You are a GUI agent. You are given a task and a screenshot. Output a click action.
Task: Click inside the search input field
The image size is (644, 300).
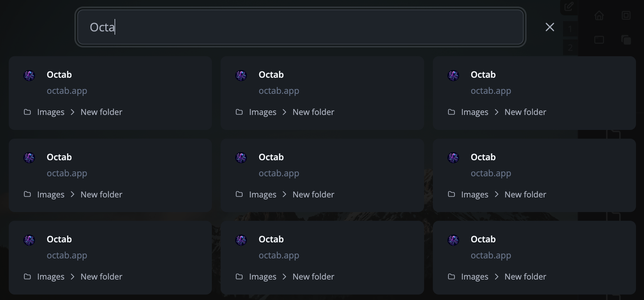[x=300, y=27]
